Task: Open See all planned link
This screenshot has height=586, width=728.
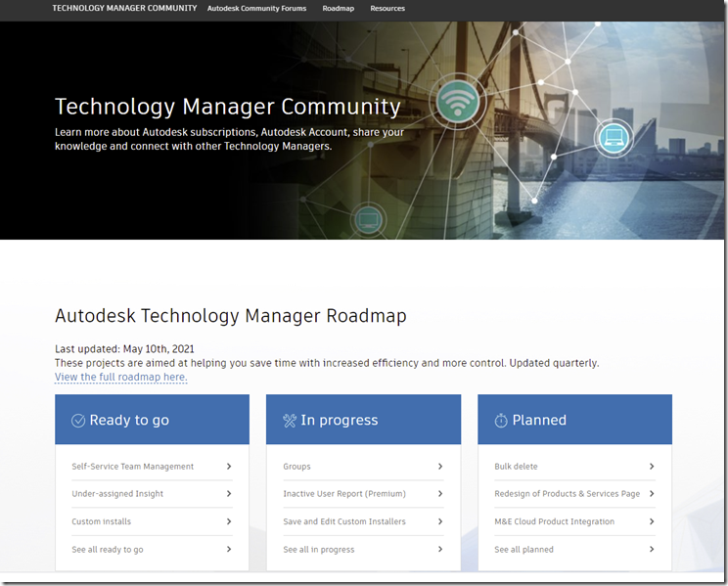Action: (523, 550)
